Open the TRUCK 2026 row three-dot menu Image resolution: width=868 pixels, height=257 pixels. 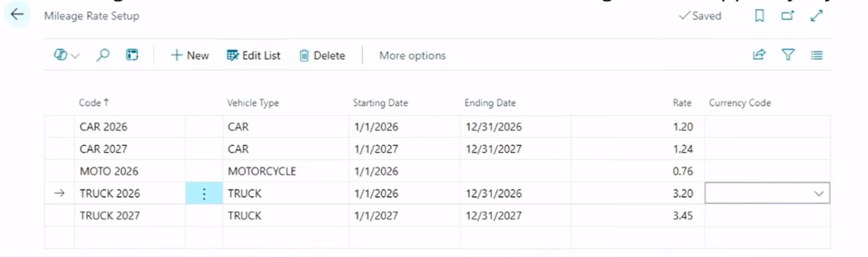point(204,194)
